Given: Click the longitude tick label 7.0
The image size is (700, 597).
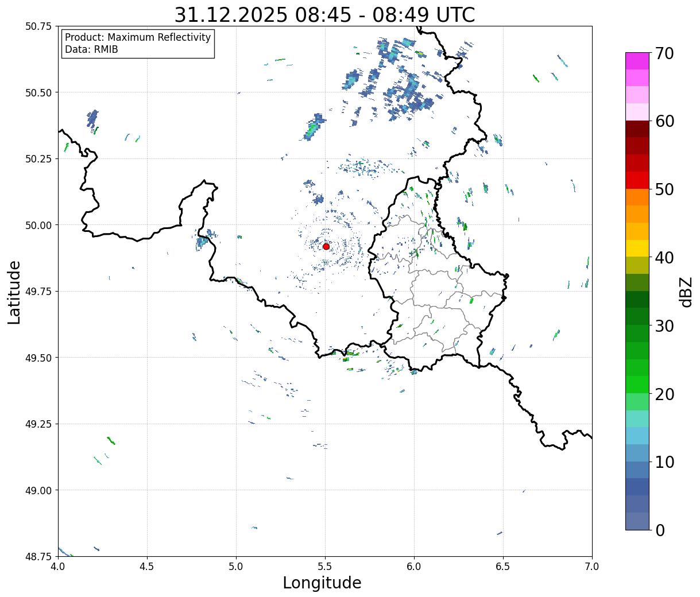Looking at the screenshot, I should (592, 566).
